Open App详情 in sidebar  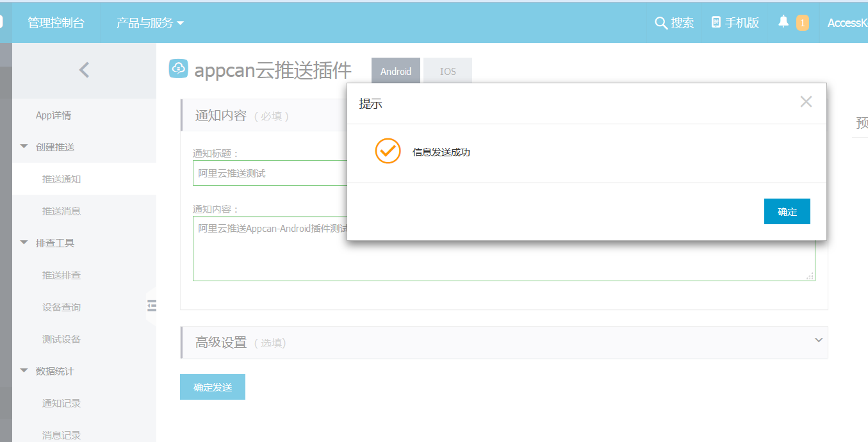[x=53, y=115]
